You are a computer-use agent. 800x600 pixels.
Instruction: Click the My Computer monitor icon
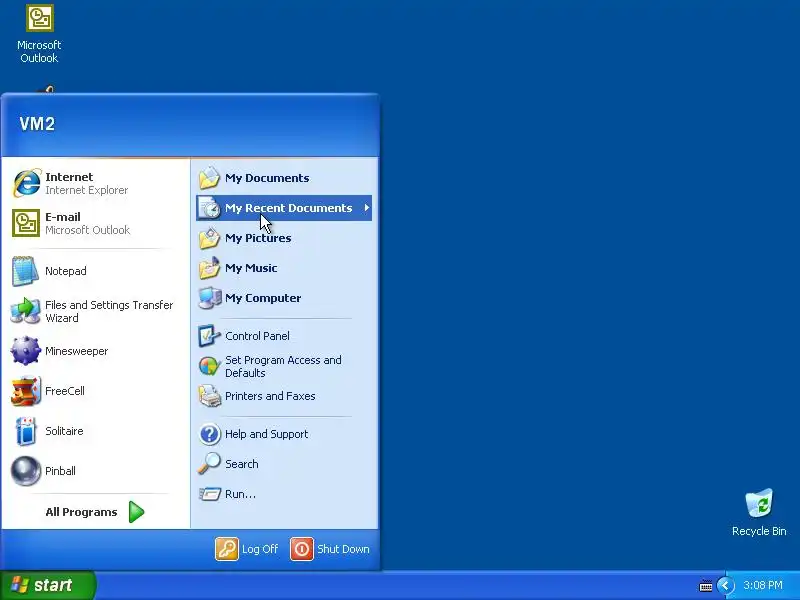209,298
